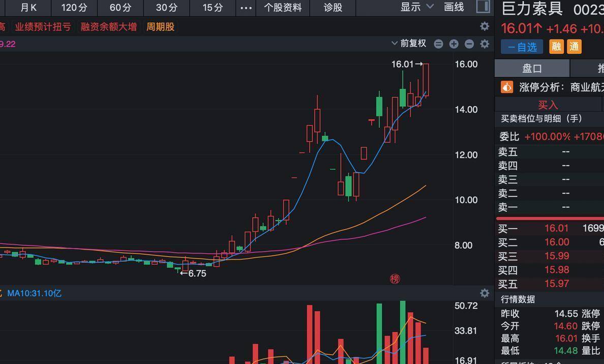Click the 融 margin badge
This screenshot has width=604, height=364.
(x=557, y=47)
